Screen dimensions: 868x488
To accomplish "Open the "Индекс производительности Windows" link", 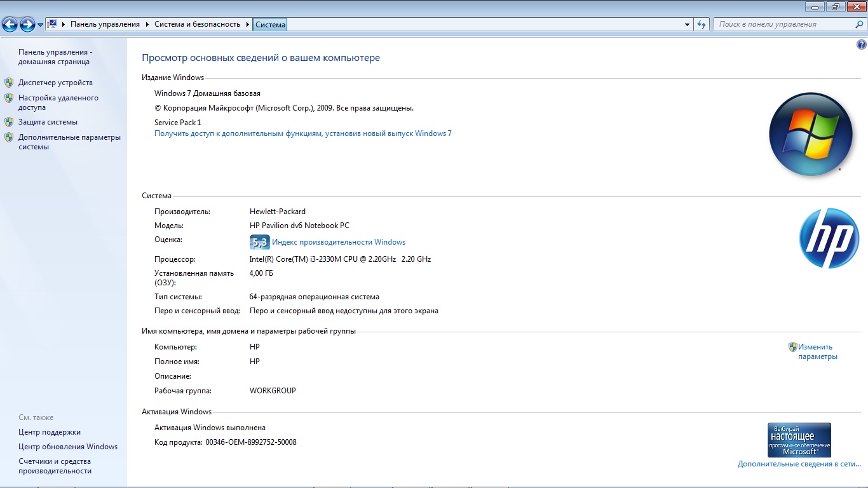I will coord(339,242).
